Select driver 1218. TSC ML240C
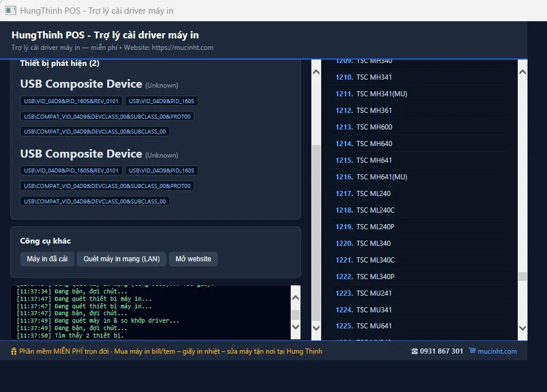547x392 pixels. (x=420, y=210)
